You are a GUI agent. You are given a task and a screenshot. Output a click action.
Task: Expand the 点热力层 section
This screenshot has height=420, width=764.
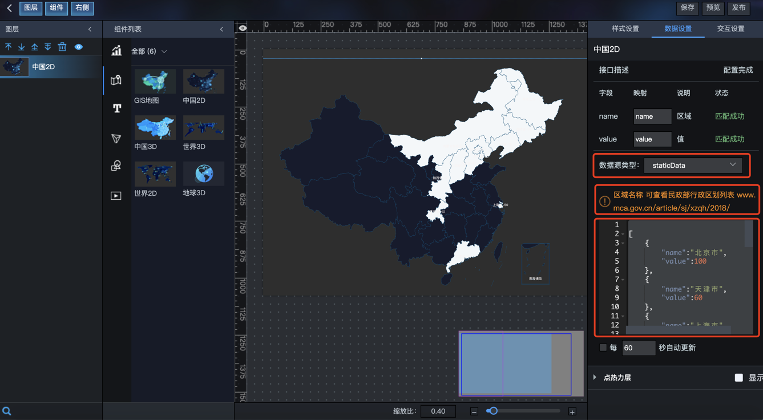point(595,378)
